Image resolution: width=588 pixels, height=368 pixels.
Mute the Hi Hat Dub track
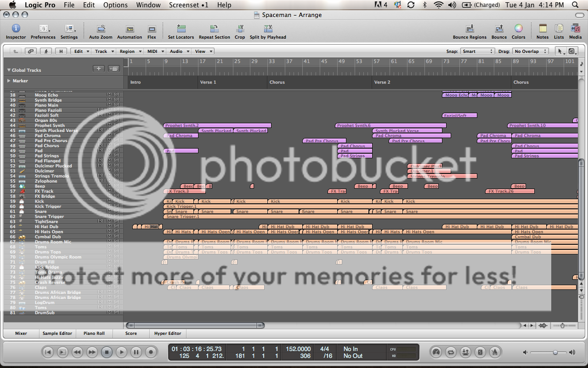(x=109, y=227)
